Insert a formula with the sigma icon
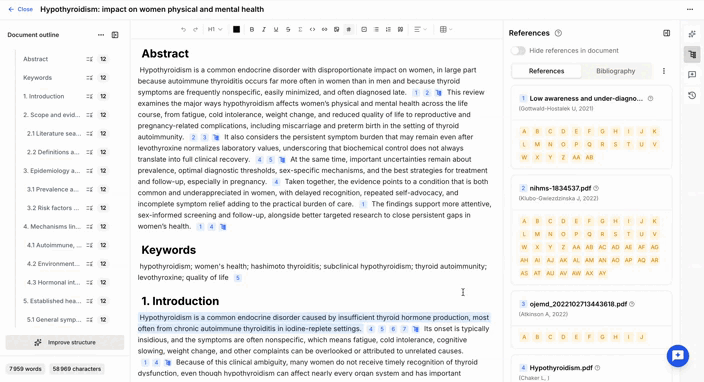Viewport: 704px width, 382px height. (x=300, y=30)
